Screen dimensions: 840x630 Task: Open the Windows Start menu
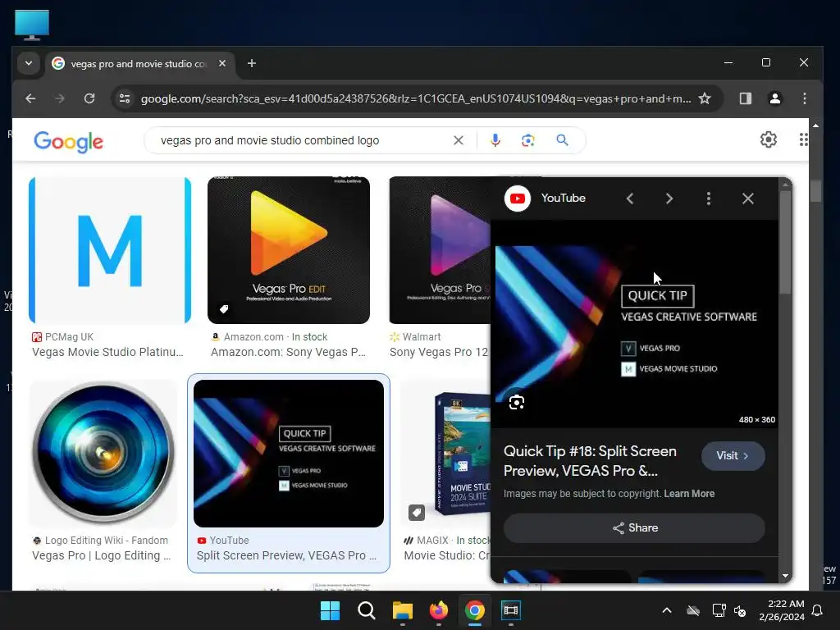pyautogui.click(x=330, y=610)
